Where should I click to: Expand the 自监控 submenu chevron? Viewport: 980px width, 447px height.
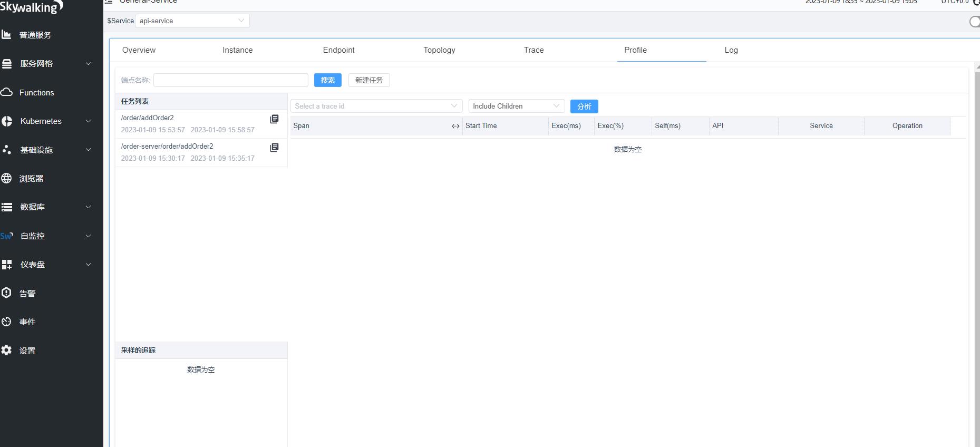(89, 236)
